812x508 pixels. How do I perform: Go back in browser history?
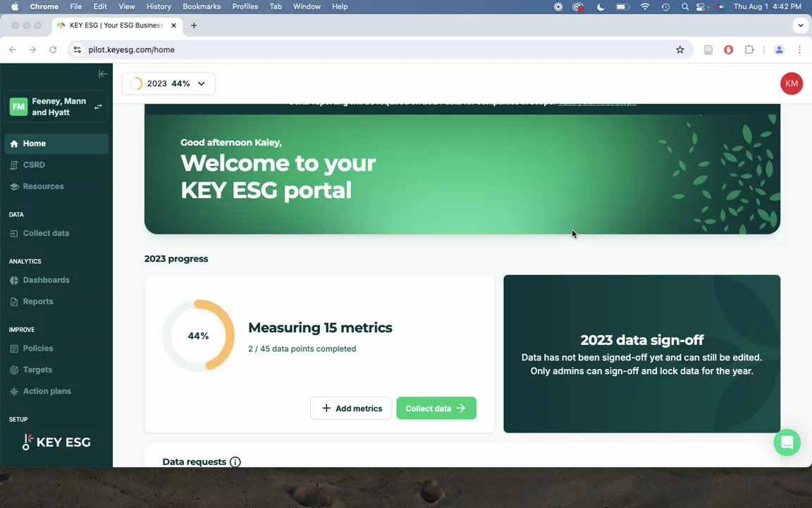tap(13, 50)
